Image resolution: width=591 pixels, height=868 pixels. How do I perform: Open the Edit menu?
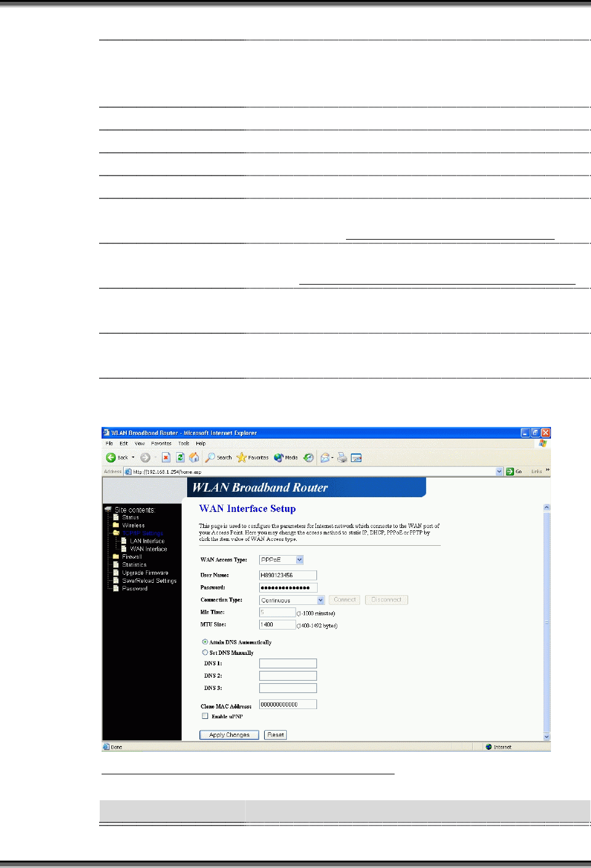[124, 444]
